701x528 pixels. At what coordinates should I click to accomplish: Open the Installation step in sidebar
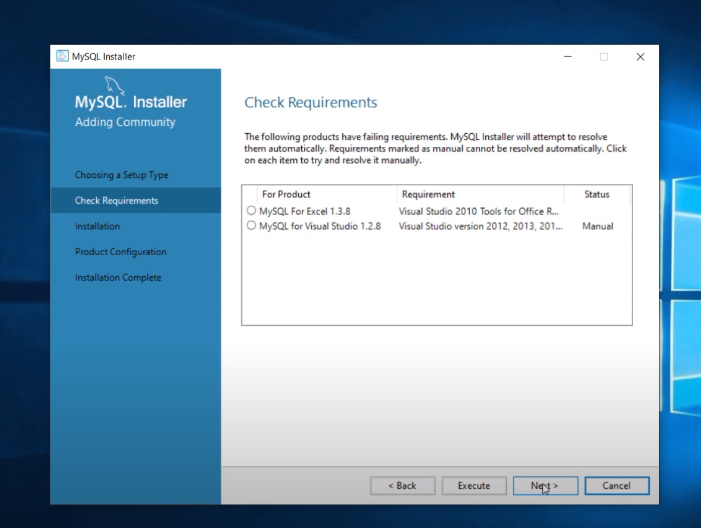click(97, 226)
